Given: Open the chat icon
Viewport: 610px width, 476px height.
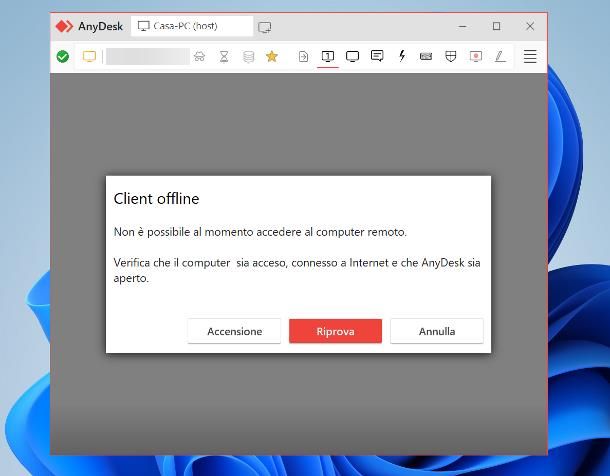Looking at the screenshot, I should pos(377,56).
